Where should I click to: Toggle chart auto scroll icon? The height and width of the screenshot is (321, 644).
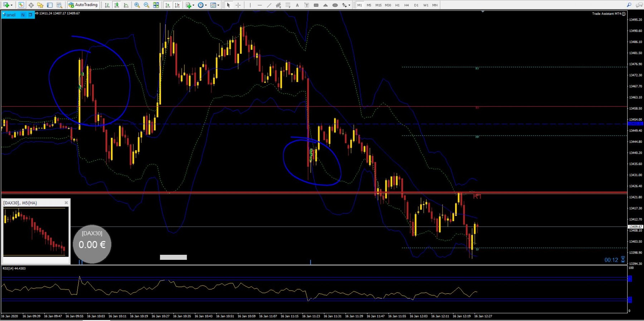click(x=167, y=5)
